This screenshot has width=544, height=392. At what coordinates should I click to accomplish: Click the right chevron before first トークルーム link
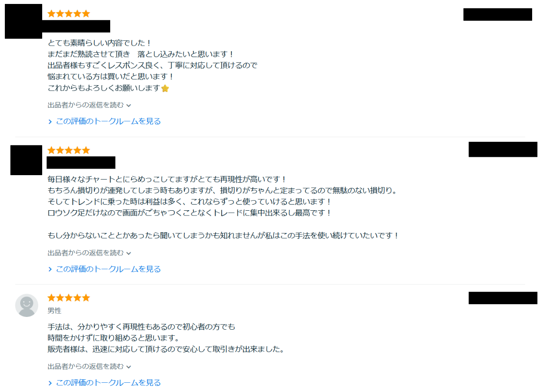coord(50,122)
